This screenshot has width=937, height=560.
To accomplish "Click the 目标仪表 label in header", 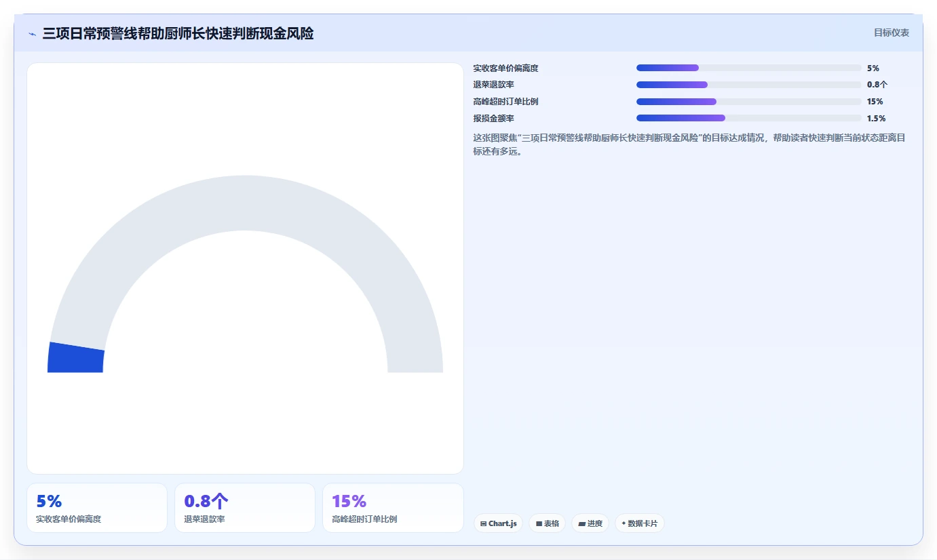I will pyautogui.click(x=891, y=33).
